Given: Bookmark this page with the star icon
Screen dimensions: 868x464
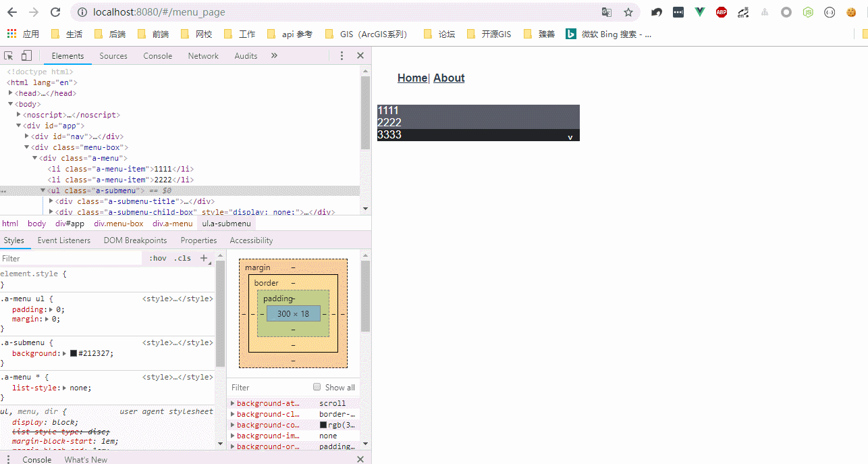Looking at the screenshot, I should [x=628, y=12].
